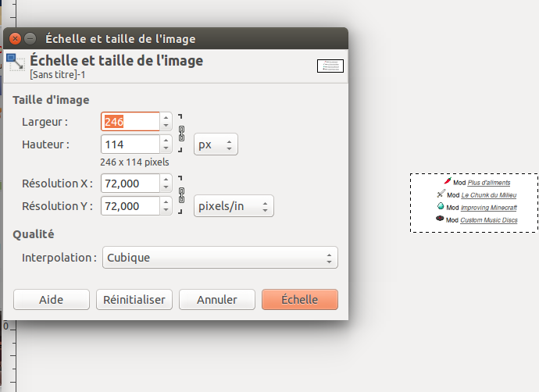Click the scale image icon in header

tap(16, 63)
